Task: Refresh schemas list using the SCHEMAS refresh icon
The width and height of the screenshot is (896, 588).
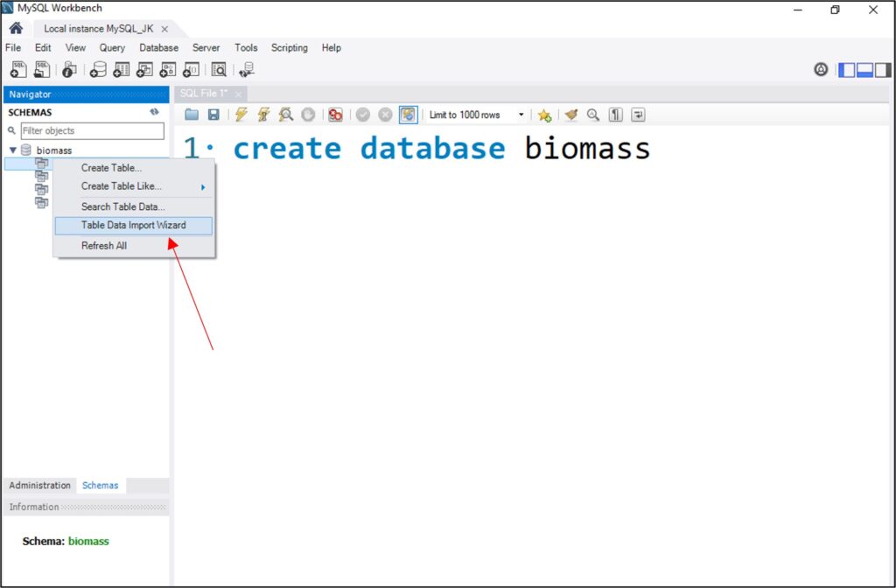Action: [x=155, y=112]
